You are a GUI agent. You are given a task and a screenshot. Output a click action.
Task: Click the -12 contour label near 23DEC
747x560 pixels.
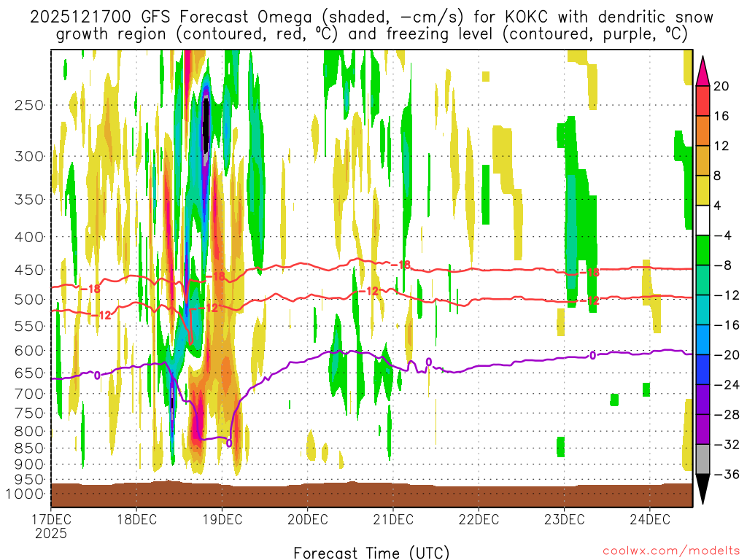pos(589,300)
